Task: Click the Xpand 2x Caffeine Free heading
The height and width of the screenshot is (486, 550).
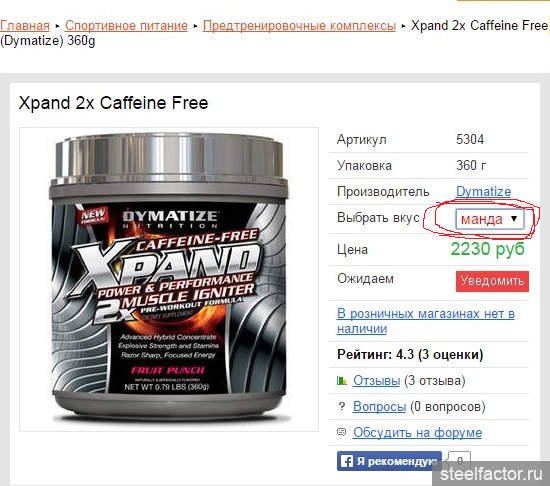Action: click(x=113, y=103)
